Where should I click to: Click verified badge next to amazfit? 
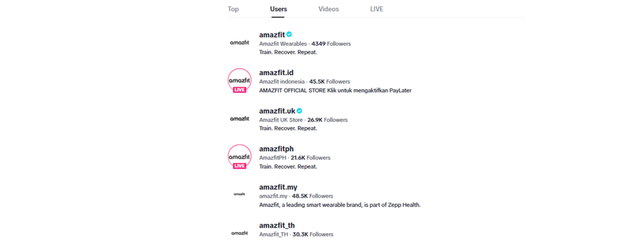tap(289, 35)
